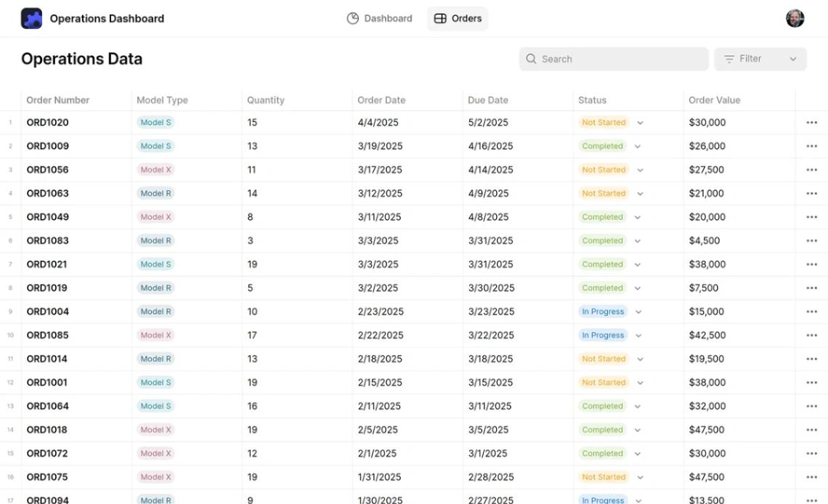
Task: Open more options for ORD1056
Action: pyautogui.click(x=811, y=170)
